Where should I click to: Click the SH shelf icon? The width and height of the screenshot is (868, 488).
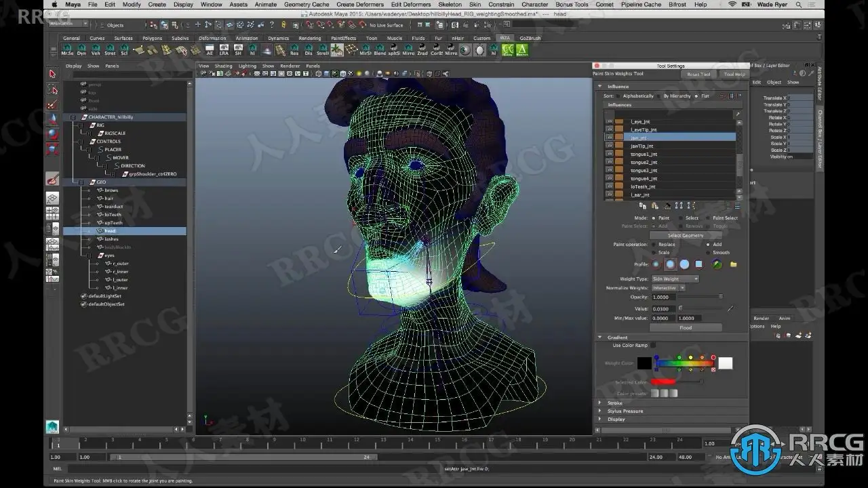[x=238, y=49]
